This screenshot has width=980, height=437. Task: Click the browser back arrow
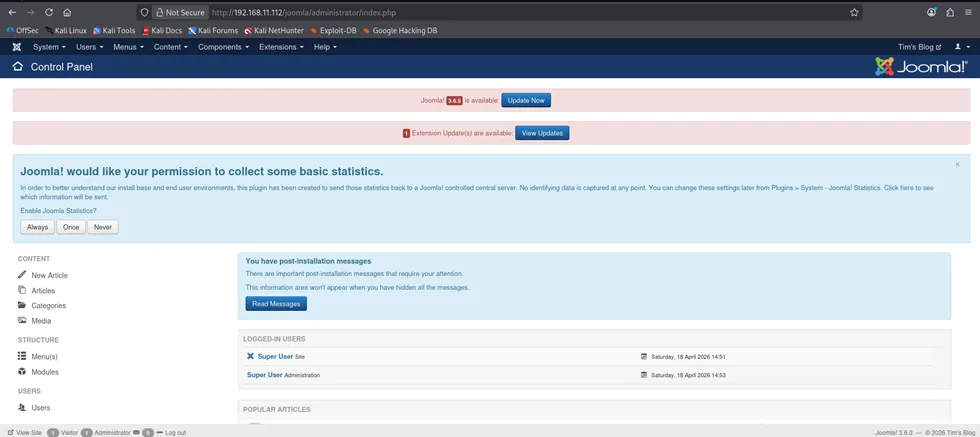tap(12, 13)
